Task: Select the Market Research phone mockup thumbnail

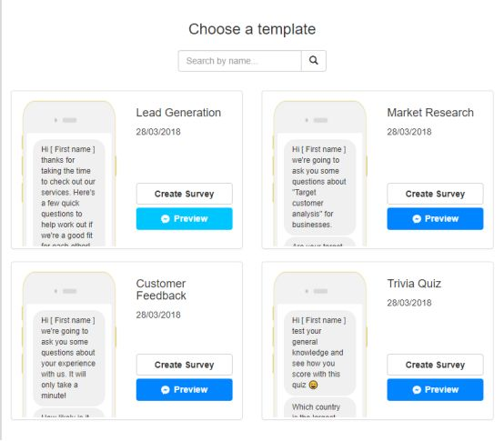Action: click(x=320, y=174)
